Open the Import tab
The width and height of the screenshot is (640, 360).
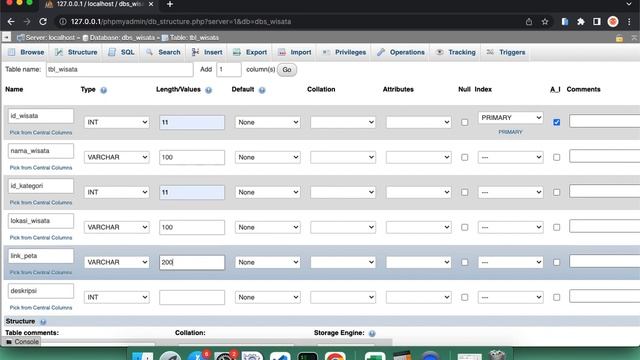pyautogui.click(x=295, y=52)
